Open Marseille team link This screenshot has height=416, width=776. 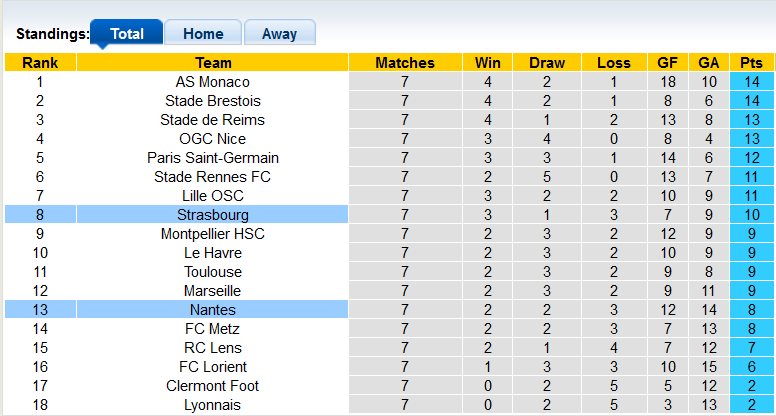click(213, 291)
